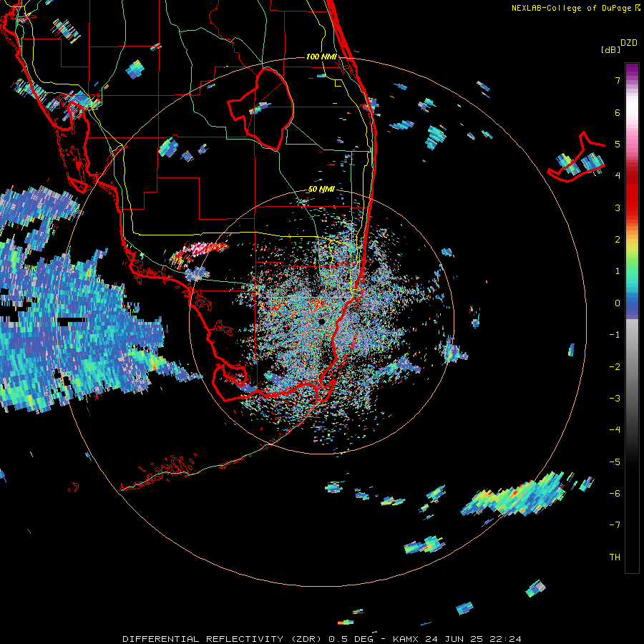Click the Lake Okeechobee red outline
Viewport: 644px width, 644px height.
[x=261, y=109]
